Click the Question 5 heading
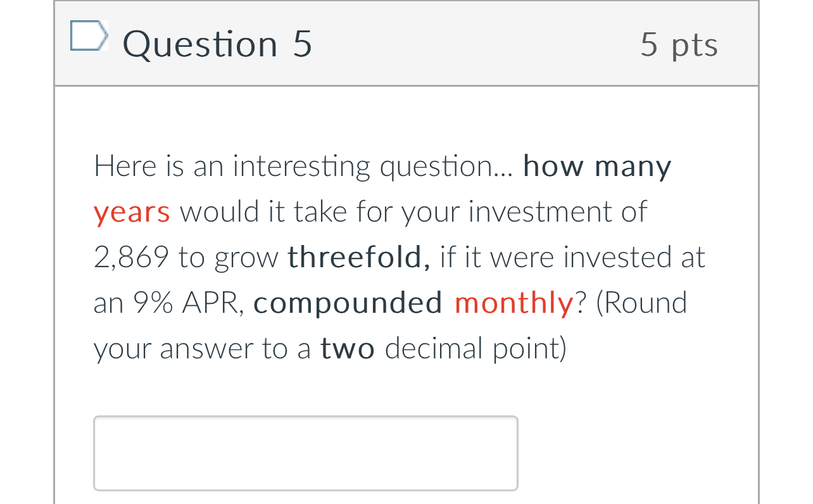This screenshot has width=813, height=504. 217,44
